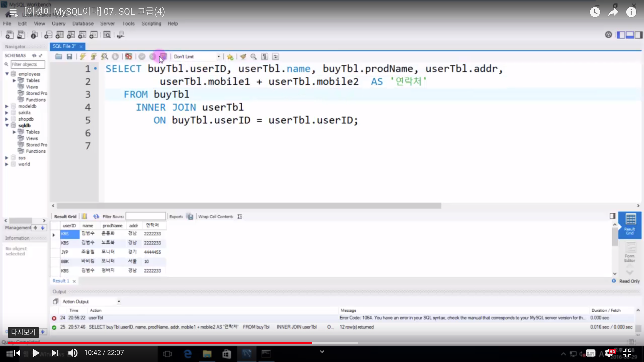Open the Edit menu

[x=22, y=23]
